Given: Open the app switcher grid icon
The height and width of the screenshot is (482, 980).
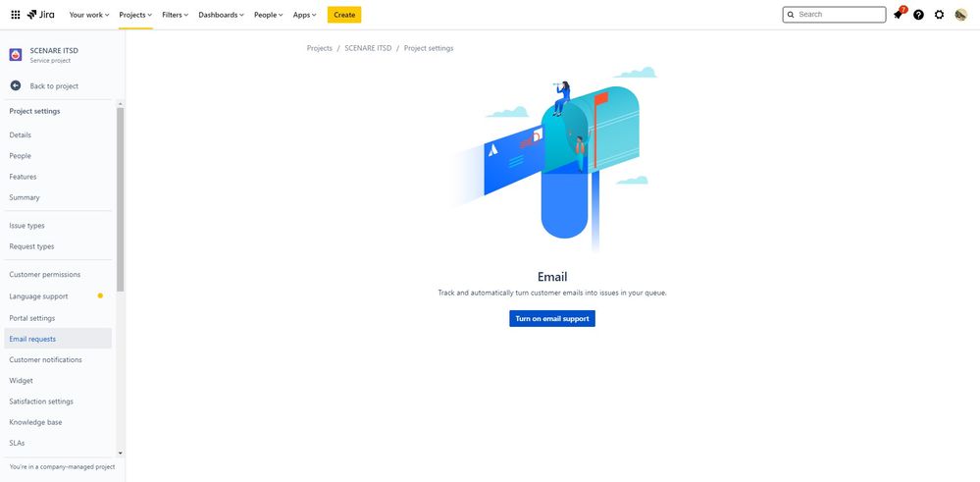Looking at the screenshot, I should click(16, 15).
